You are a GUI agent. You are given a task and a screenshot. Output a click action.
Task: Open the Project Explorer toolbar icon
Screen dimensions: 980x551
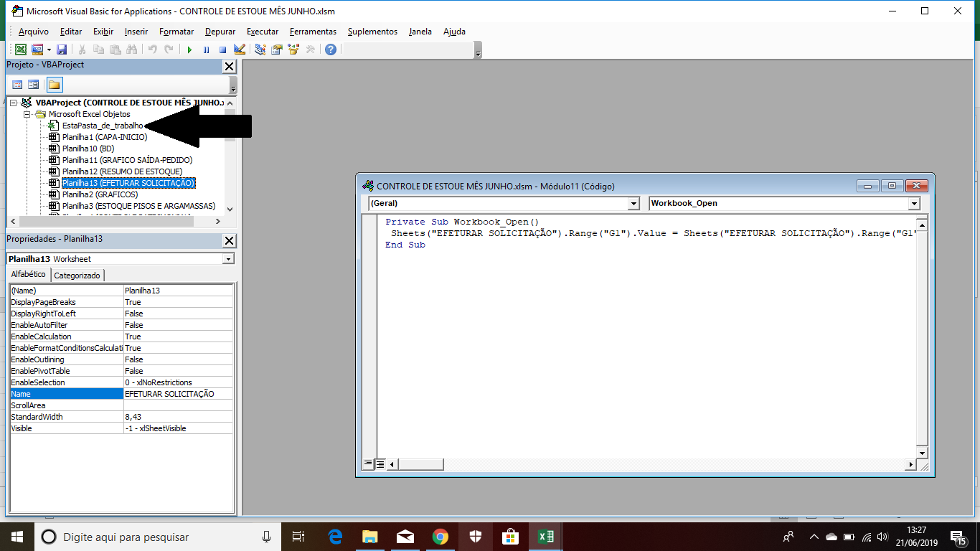(x=260, y=50)
